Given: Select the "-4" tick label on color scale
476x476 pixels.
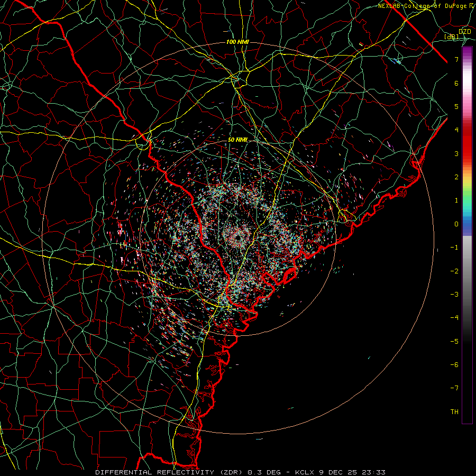Looking at the screenshot, I should coord(454,318).
